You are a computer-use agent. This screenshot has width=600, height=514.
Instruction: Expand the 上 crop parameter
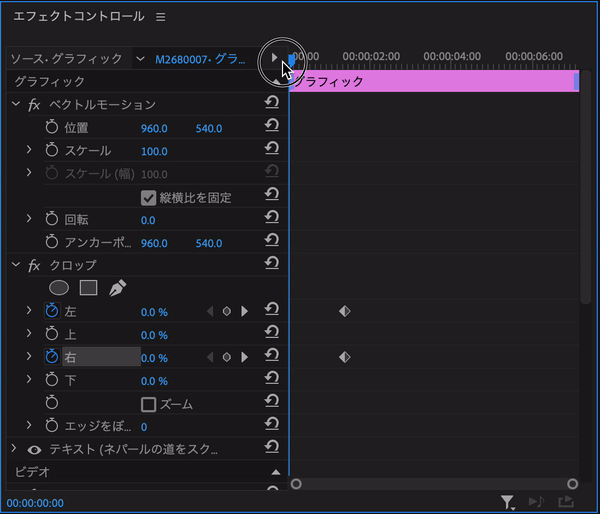coord(29,333)
